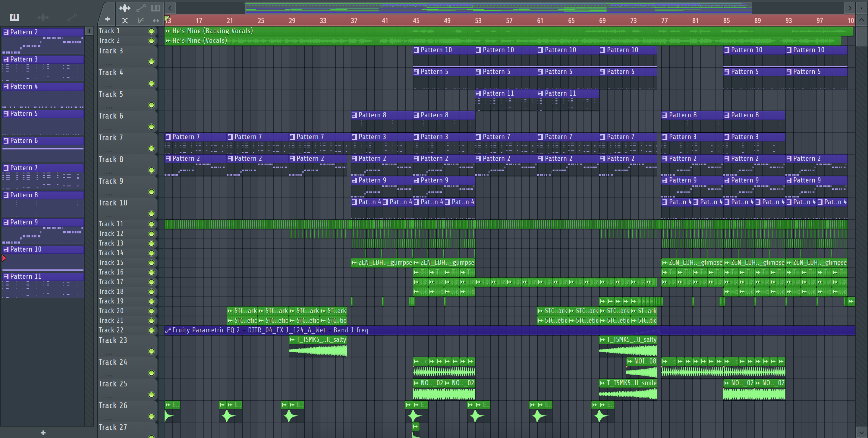Viewport: 868px width, 438px height.
Task: Select first Pattern 7 clip on Track 7
Action: (195, 143)
